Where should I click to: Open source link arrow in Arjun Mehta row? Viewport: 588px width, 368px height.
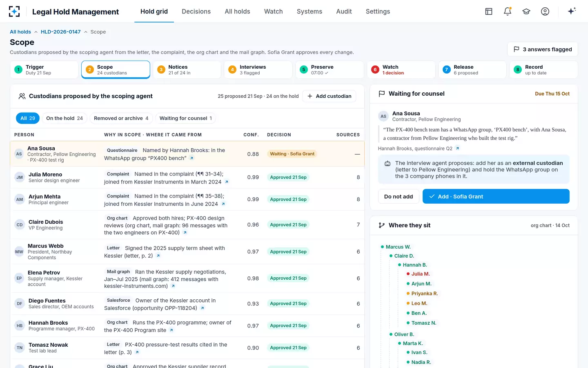pyautogui.click(x=223, y=204)
